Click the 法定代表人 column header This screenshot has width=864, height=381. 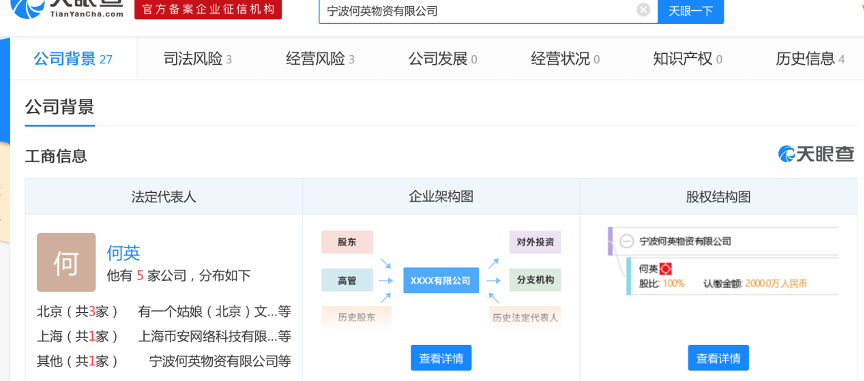click(x=164, y=196)
